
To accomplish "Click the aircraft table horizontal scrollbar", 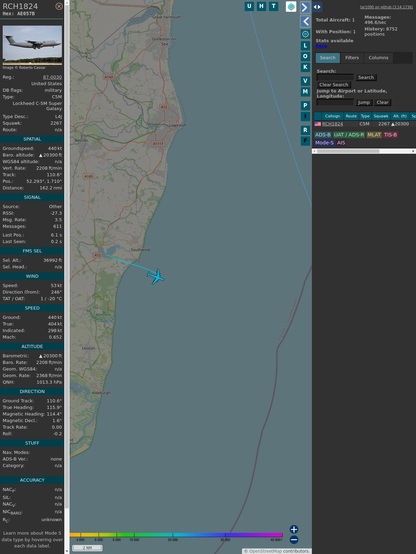I will click(x=364, y=151).
